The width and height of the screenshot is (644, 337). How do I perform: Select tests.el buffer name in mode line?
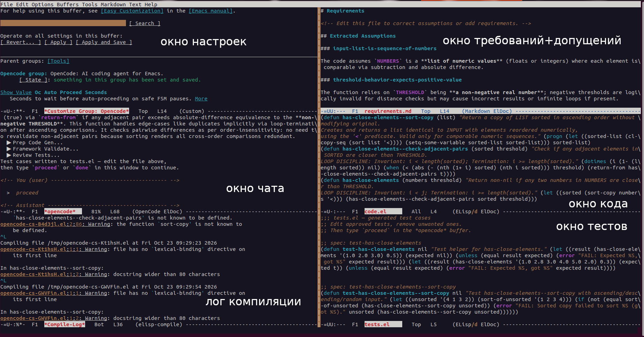377,324
